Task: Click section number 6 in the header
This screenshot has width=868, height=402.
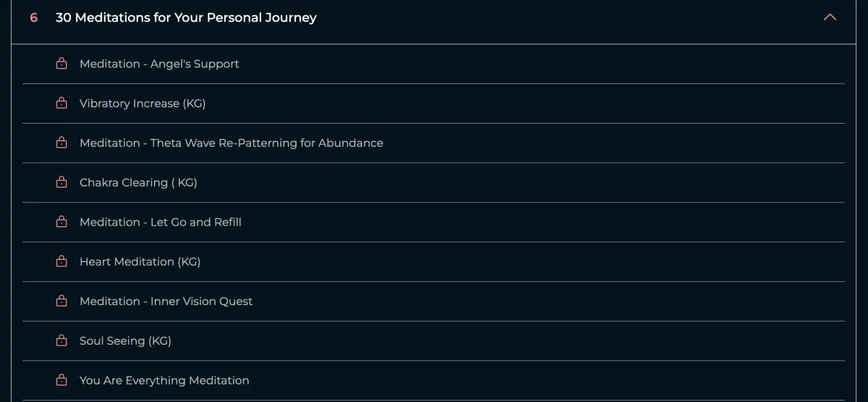Action: tap(34, 17)
